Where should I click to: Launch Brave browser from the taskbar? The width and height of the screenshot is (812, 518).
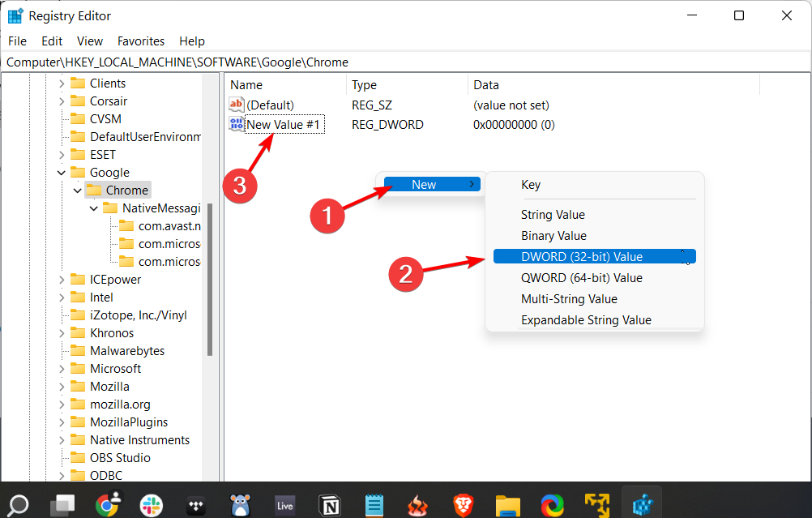tap(463, 506)
